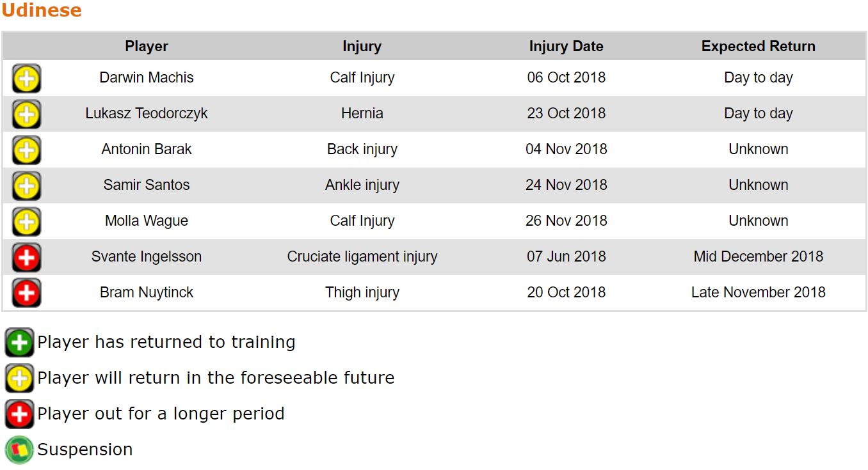The width and height of the screenshot is (868, 470).
Task: Click the Player column header
Action: pos(147,46)
